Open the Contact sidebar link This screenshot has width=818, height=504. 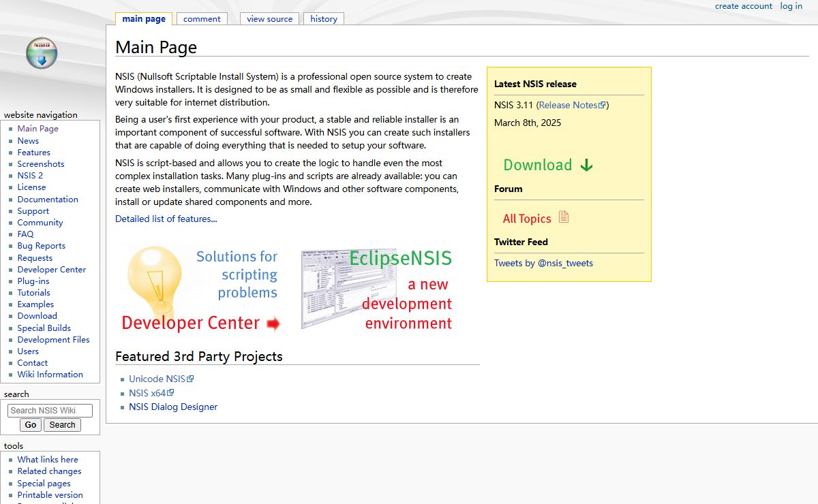33,363
